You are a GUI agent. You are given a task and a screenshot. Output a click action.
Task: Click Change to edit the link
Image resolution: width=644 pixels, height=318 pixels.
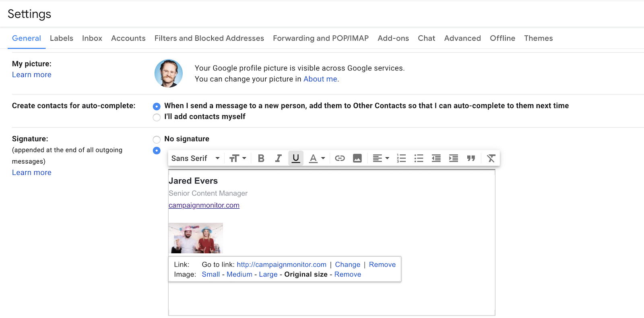click(x=348, y=265)
